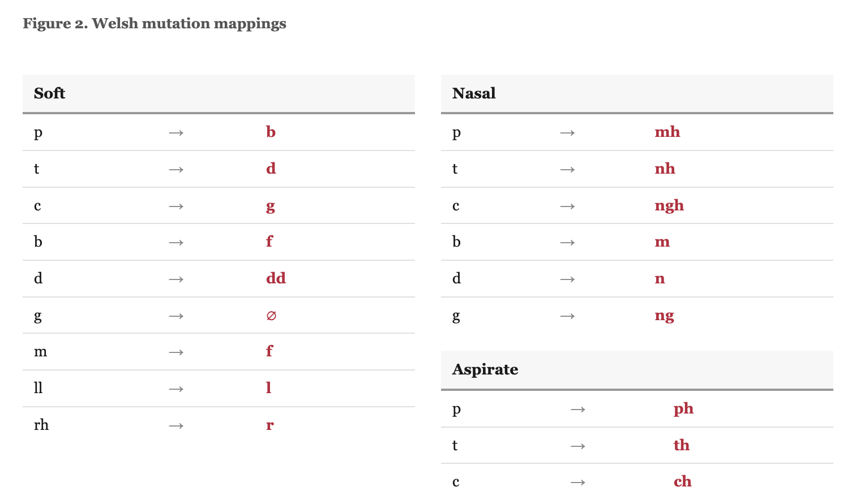
Task: Click the arrow in Aspirate p row
Action: tap(578, 410)
